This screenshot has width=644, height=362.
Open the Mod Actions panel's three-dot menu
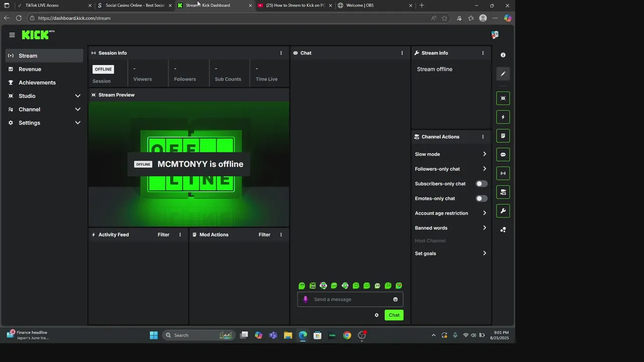pyautogui.click(x=281, y=235)
